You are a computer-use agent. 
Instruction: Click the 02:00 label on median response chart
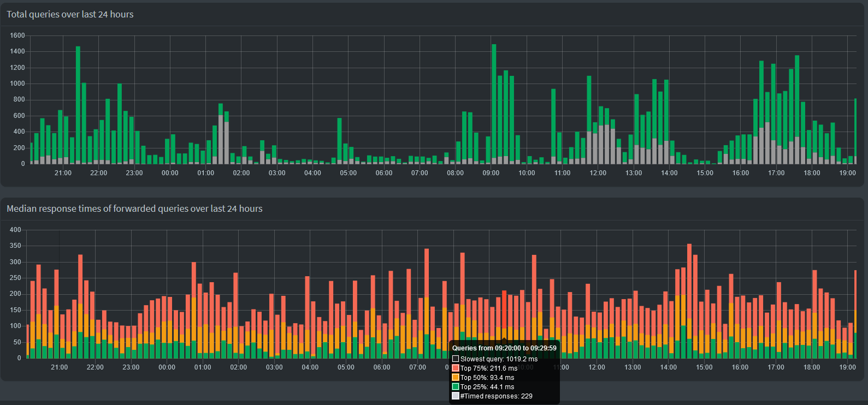[x=238, y=367]
